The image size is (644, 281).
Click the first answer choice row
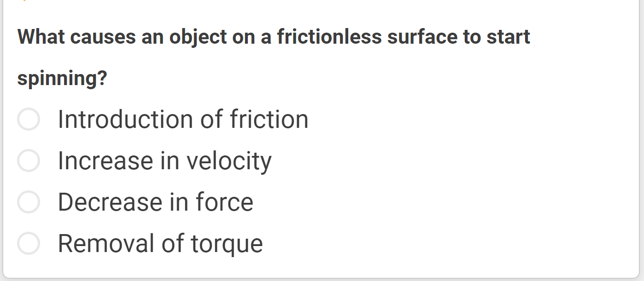pyautogui.click(x=138, y=119)
